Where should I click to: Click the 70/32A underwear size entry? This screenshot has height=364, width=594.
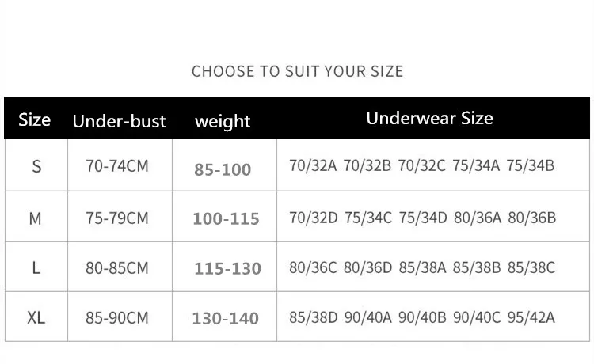click(313, 165)
